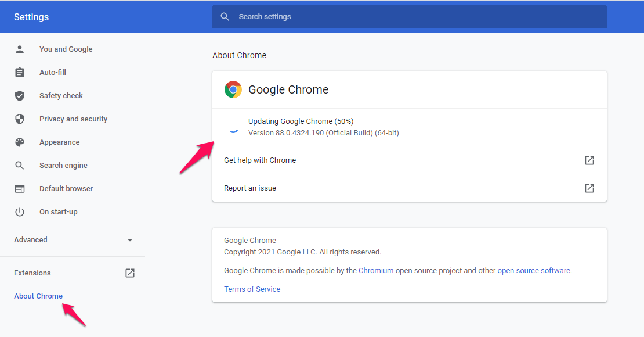Click the person icon beside You and Google
Screen dimensions: 644x337
(19, 49)
